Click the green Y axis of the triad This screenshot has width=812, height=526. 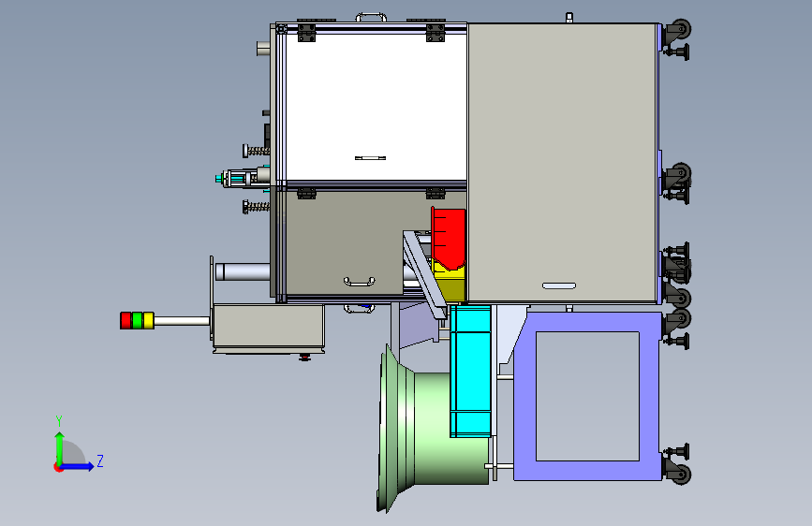60,448
